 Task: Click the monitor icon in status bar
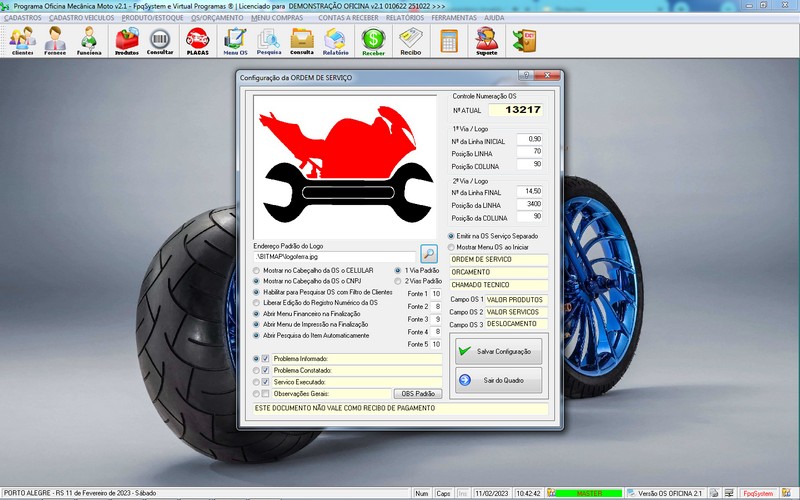pyautogui.click(x=730, y=493)
